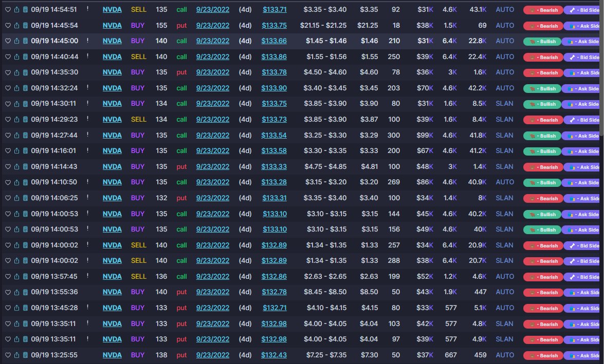The image size is (604, 364).
Task: Open calculator on the 14:10:50 row
Action: click(25, 182)
